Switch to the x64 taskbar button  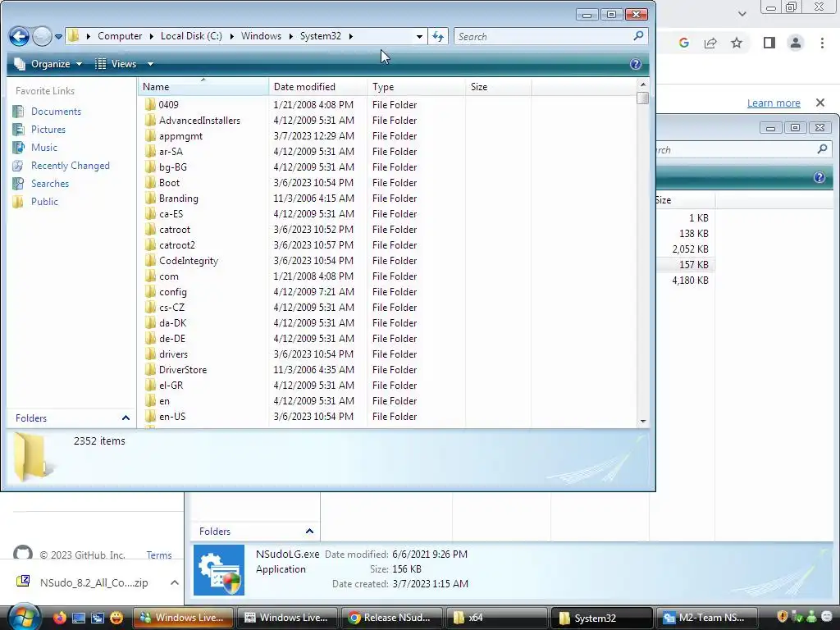point(496,618)
